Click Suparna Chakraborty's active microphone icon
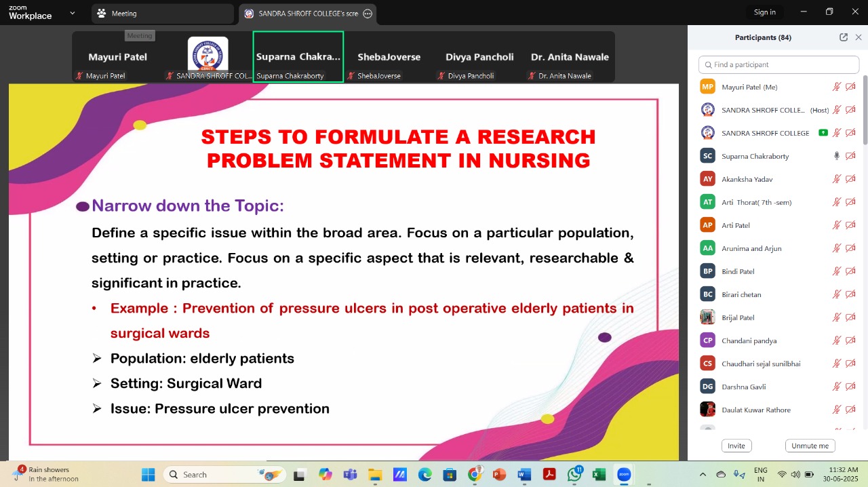Viewport: 868px width, 487px height. click(837, 156)
